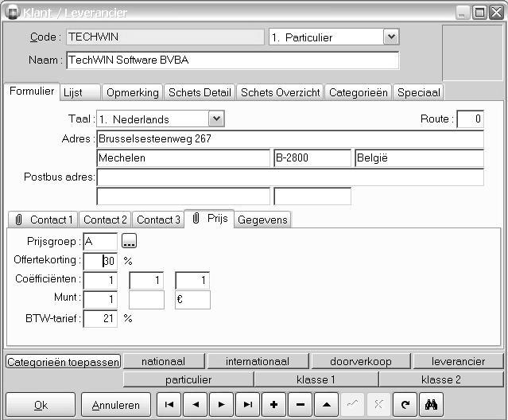Jump to the last record
This screenshot has height=420, width=508.
(x=248, y=404)
